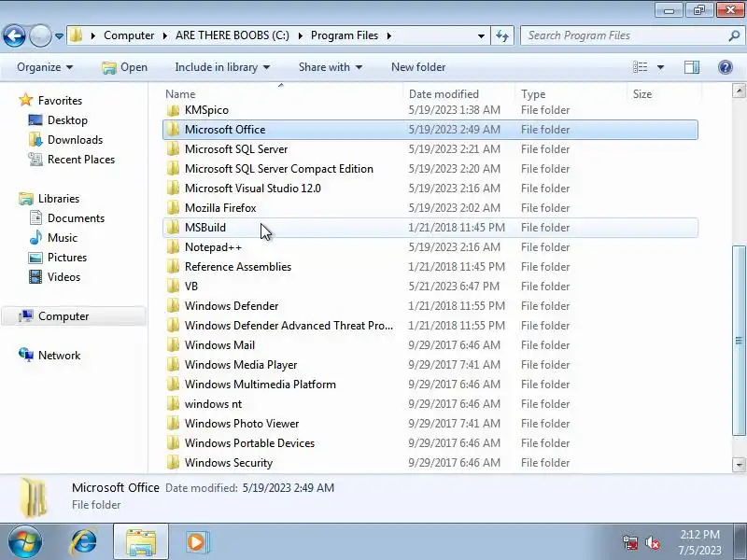Viewport: 747px width, 560px height.
Task: Click the MSBuild folder icon
Action: click(174, 228)
